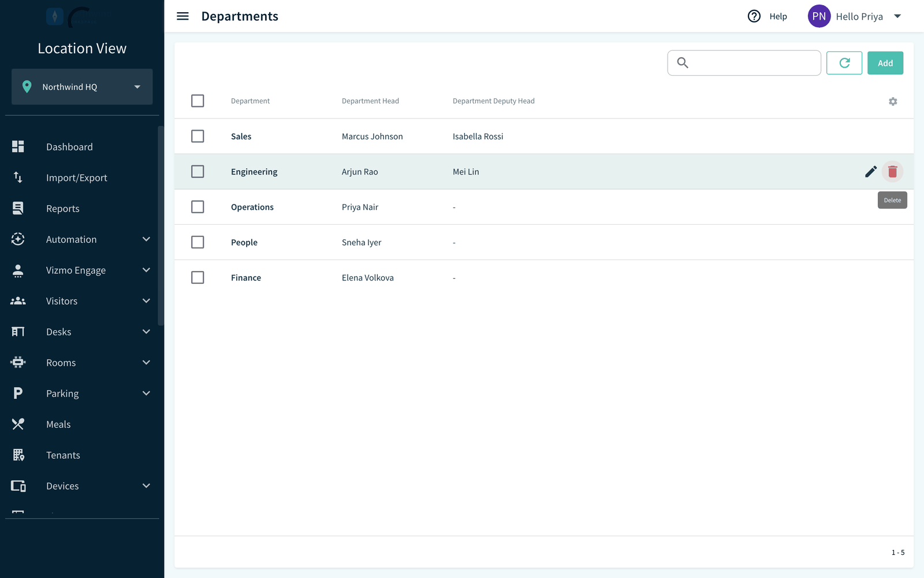Edit the Engineering department with pencil
The width and height of the screenshot is (924, 578).
pos(871,172)
